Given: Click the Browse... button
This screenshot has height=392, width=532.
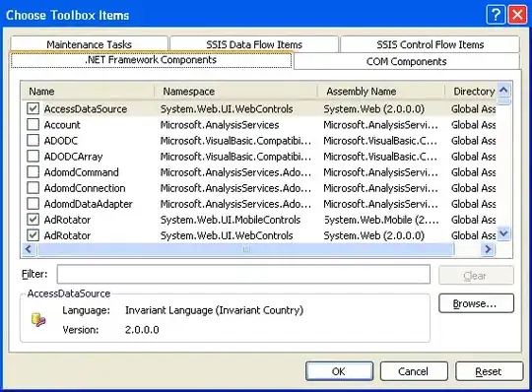Looking at the screenshot, I should [476, 303].
